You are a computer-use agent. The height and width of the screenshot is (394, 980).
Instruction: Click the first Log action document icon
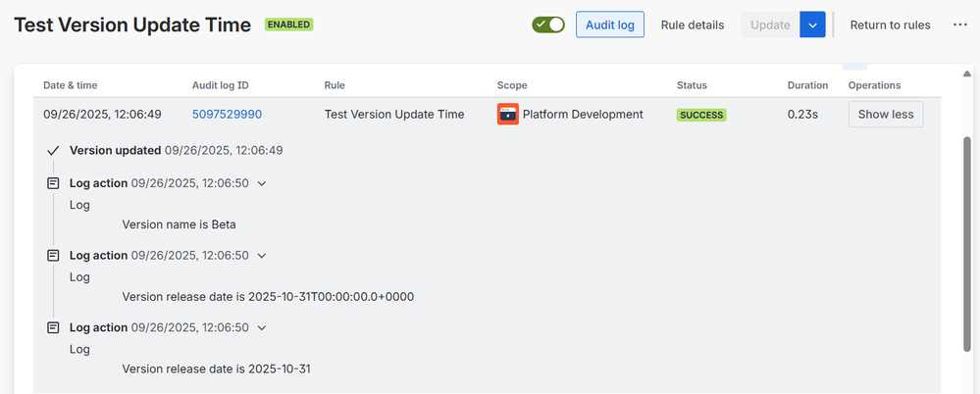coord(53,183)
